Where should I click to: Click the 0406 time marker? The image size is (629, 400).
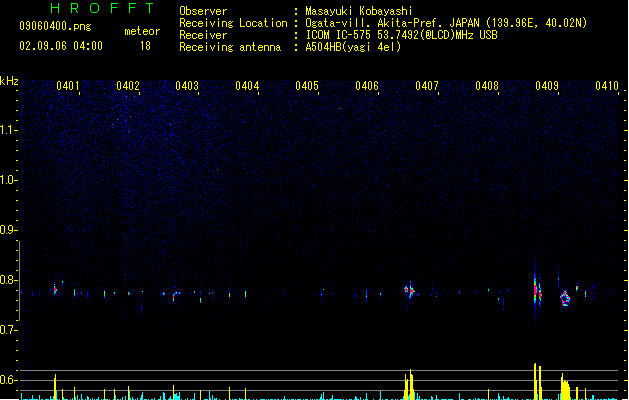point(367,86)
